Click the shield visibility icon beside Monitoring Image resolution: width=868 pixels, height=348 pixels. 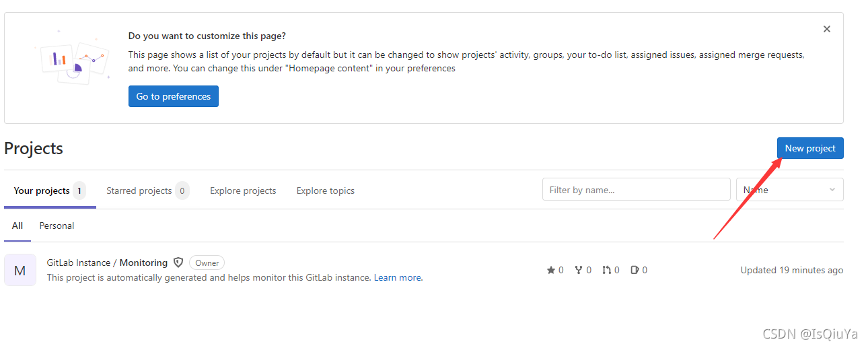(178, 263)
